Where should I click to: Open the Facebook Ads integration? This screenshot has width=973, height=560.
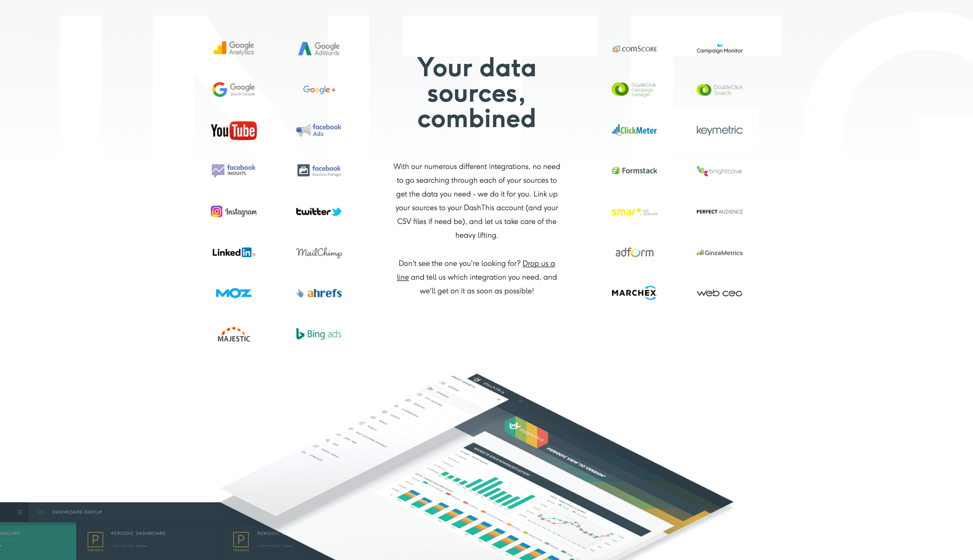(x=319, y=130)
